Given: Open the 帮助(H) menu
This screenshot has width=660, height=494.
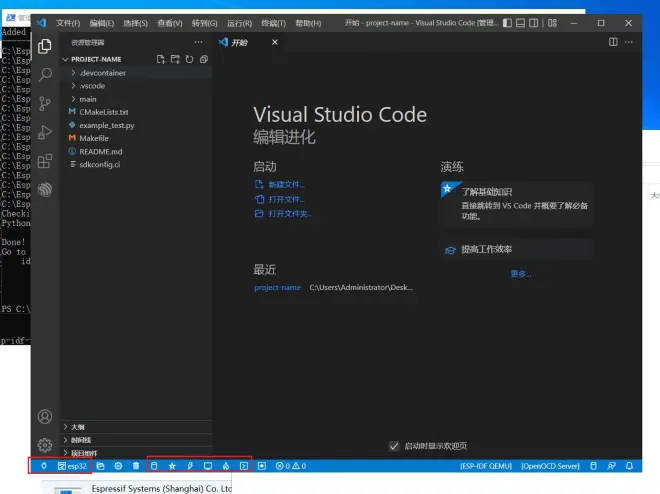Looking at the screenshot, I should pyautogui.click(x=308, y=23).
